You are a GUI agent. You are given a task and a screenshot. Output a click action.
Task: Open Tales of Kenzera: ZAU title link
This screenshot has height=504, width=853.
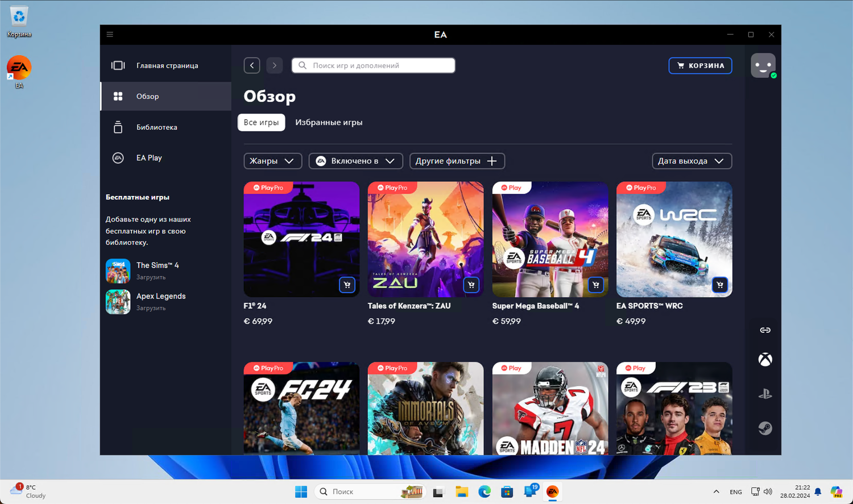tap(409, 306)
